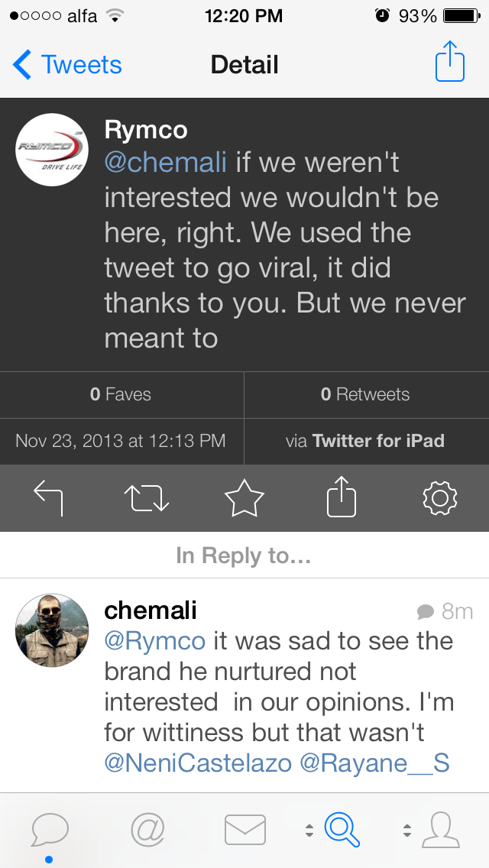Screen dimensions: 489x868
Task: Open share sheet from top navigation bar
Action: click(x=449, y=63)
